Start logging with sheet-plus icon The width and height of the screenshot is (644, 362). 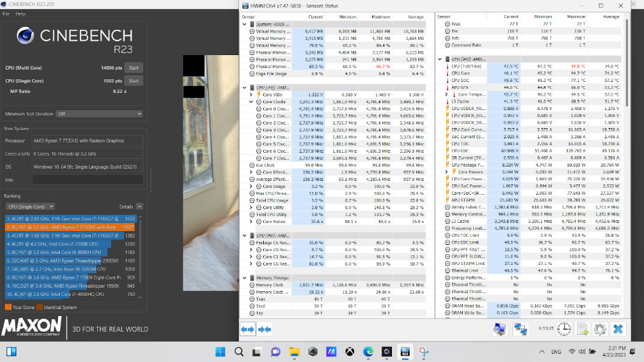tap(583, 329)
